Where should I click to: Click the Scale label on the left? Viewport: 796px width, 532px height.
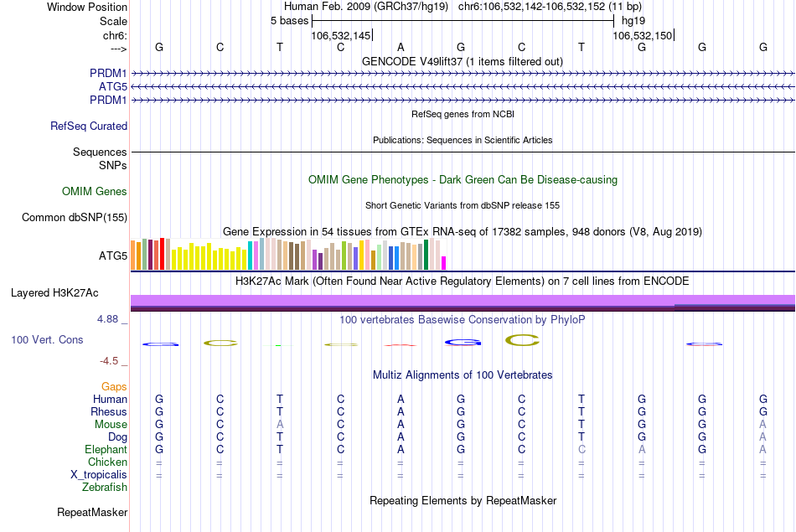[x=113, y=21]
